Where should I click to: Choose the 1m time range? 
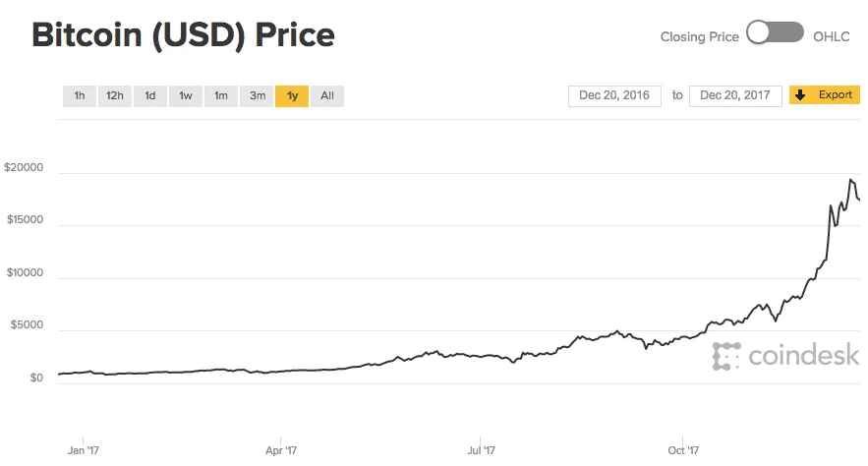point(221,95)
